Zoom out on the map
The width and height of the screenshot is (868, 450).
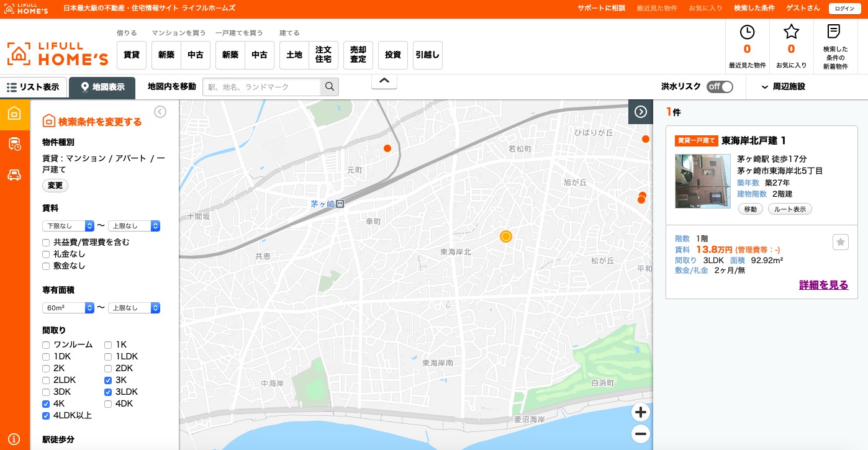coord(641,434)
